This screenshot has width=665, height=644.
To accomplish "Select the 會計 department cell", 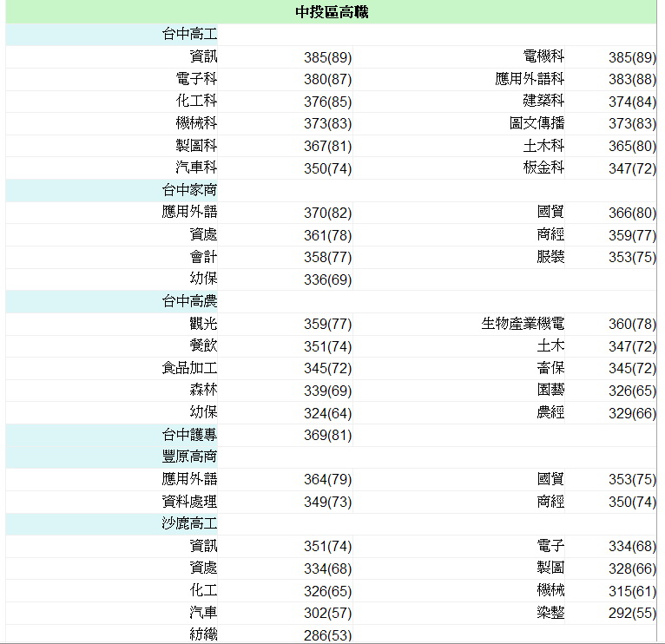I will 203,257.
